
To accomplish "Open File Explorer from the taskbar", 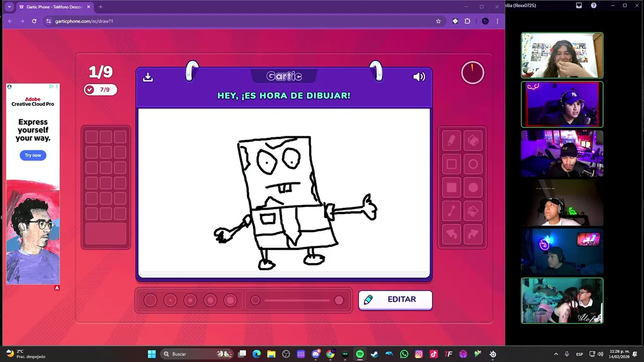I will (x=271, y=354).
